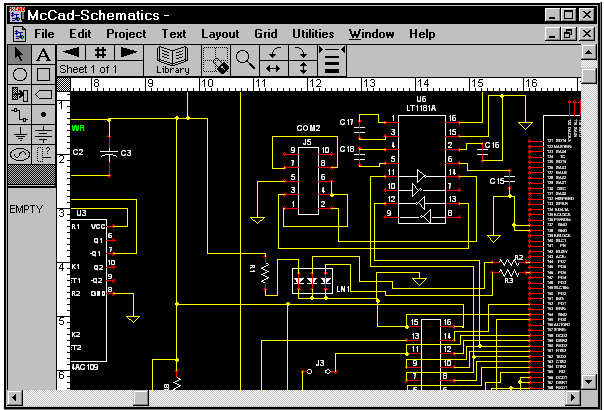The image size is (604, 410).
Task: Open the document control menu icon
Action: click(x=18, y=34)
